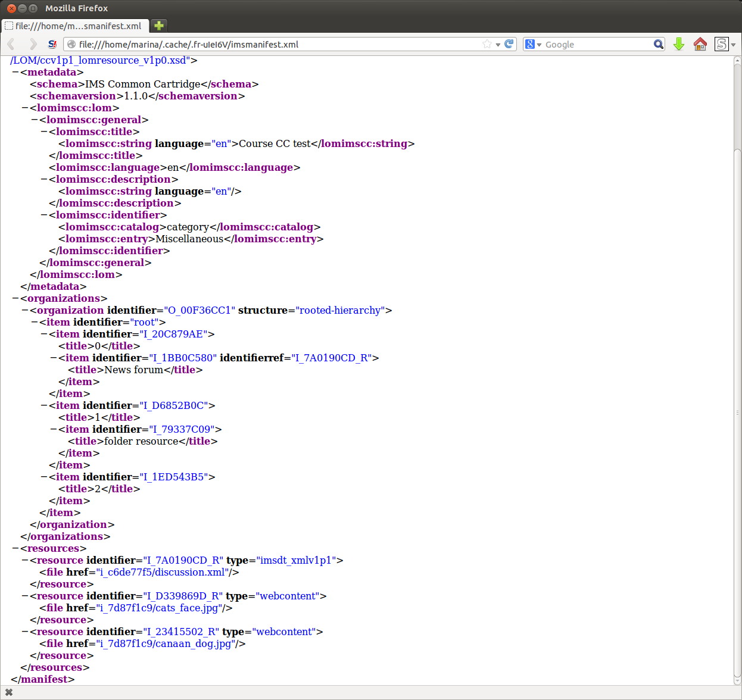Choose search engine via Google icon dropdown
The height and width of the screenshot is (700, 742).
point(533,44)
